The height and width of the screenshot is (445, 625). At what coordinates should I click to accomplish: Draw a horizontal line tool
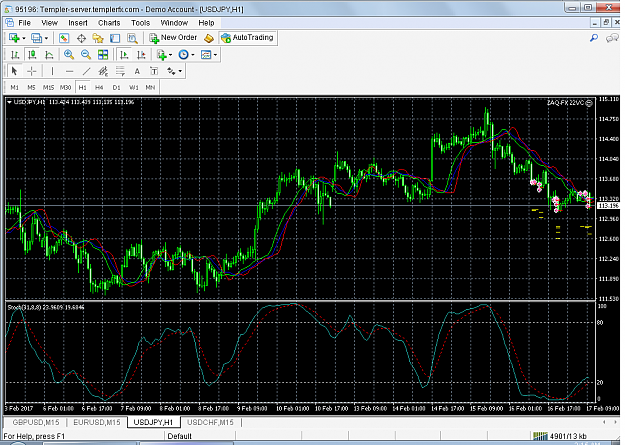tap(69, 71)
